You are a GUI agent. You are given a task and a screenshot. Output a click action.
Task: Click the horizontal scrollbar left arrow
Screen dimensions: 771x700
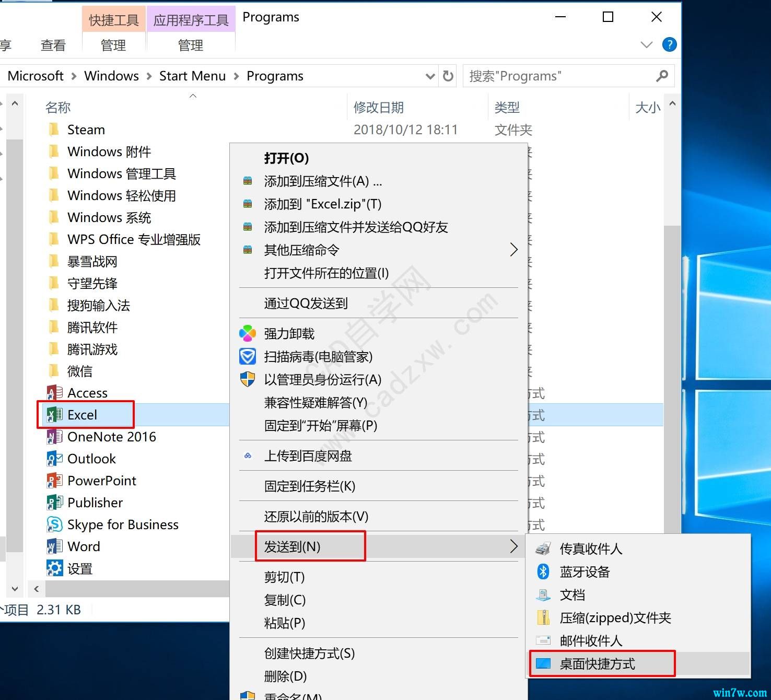click(x=36, y=589)
